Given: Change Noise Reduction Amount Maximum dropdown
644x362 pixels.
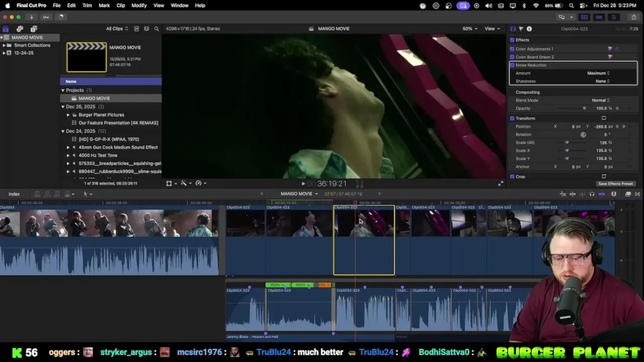Looking at the screenshot, I should (x=598, y=73).
